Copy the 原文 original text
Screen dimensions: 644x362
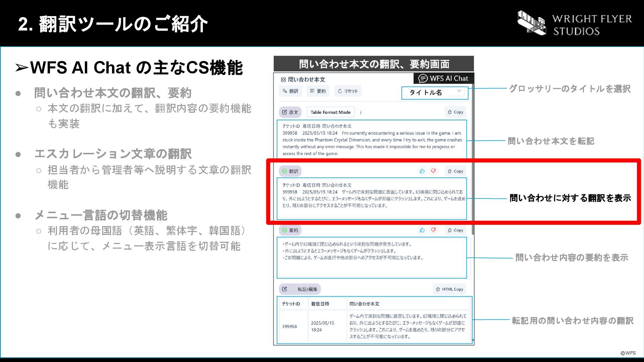(x=455, y=112)
